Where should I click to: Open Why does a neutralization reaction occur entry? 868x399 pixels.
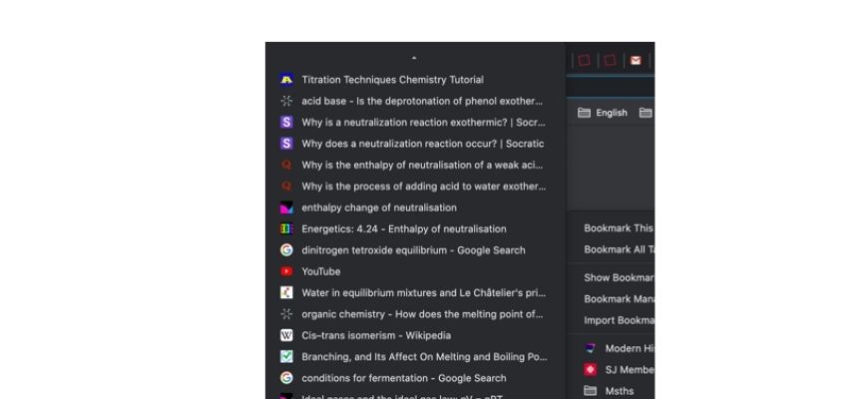[415, 144]
